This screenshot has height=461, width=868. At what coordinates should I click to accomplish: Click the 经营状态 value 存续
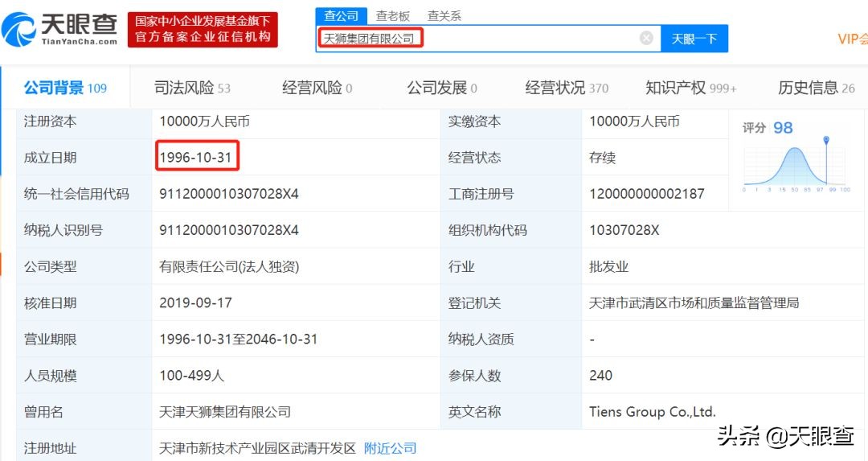tap(602, 158)
